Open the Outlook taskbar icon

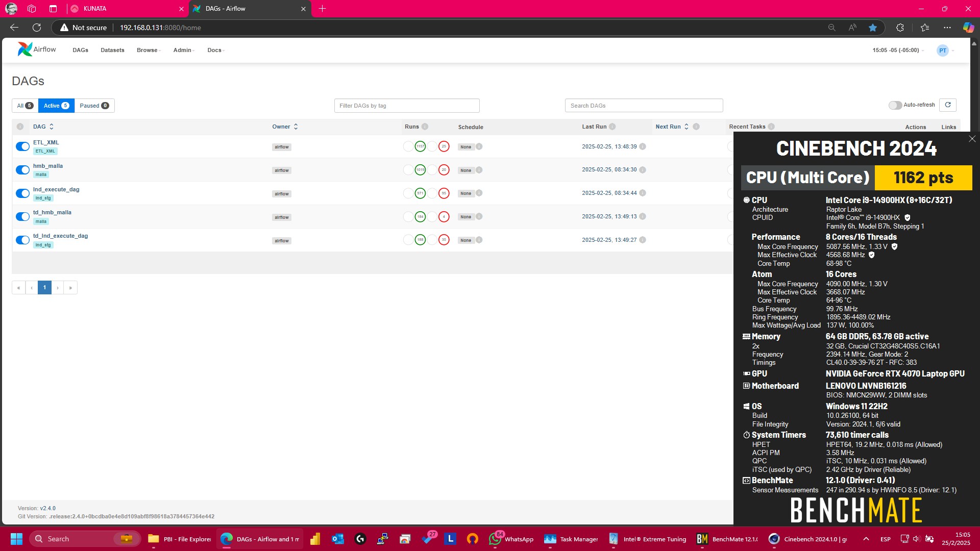tap(337, 539)
